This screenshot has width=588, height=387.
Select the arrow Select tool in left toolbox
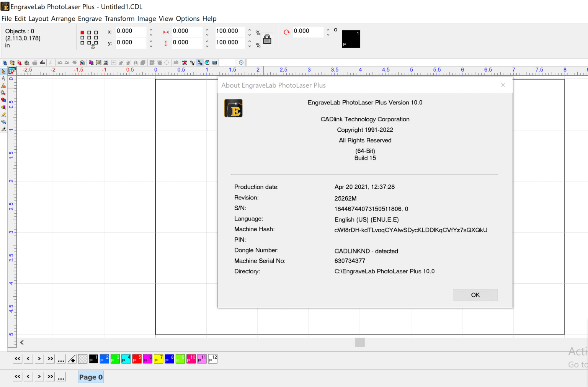3,71
